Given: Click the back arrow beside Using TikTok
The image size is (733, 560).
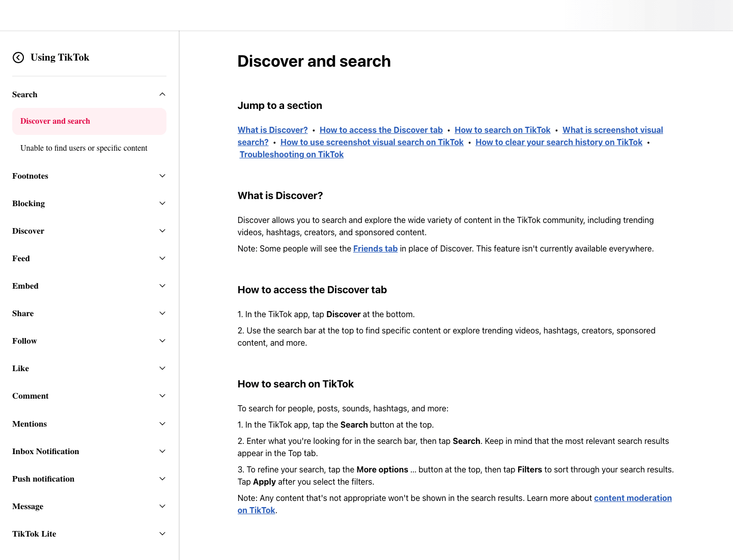Looking at the screenshot, I should [18, 58].
